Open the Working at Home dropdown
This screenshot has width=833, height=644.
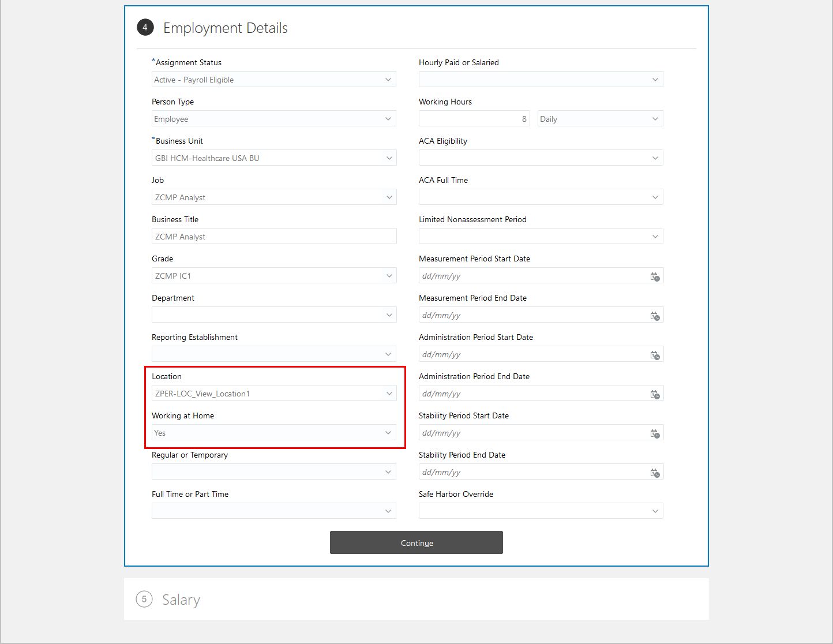[x=388, y=433]
